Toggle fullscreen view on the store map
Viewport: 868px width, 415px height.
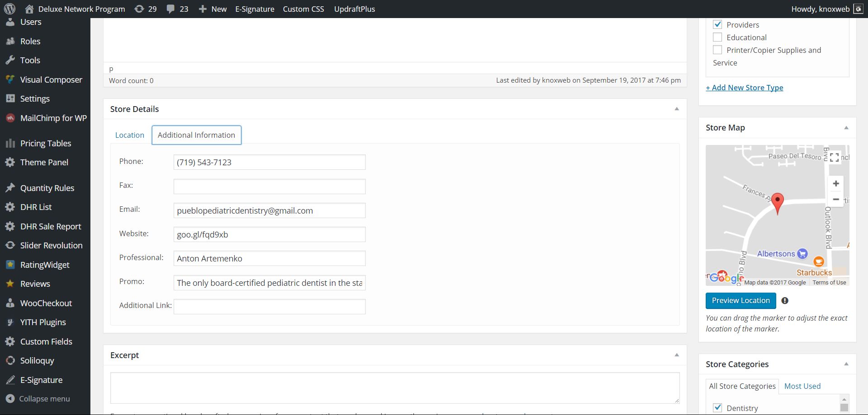point(835,157)
